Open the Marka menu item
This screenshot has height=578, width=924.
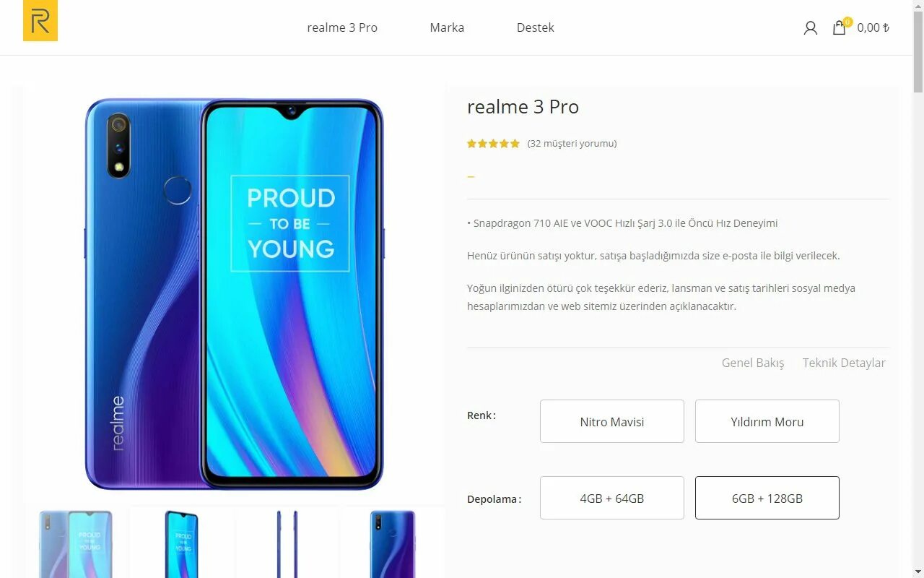[447, 27]
